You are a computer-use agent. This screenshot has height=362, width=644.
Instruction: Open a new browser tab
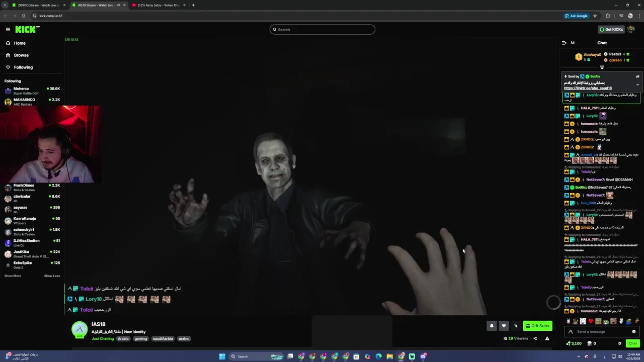click(193, 5)
